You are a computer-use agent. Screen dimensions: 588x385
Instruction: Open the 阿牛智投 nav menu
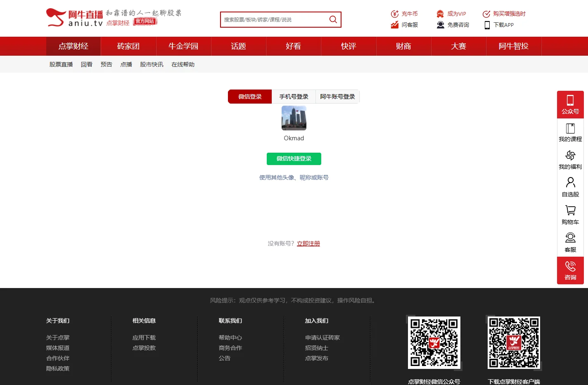(514, 46)
